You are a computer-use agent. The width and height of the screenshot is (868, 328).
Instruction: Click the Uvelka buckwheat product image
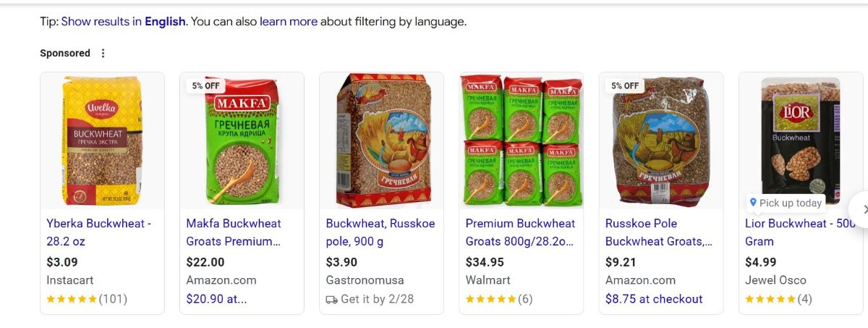102,140
